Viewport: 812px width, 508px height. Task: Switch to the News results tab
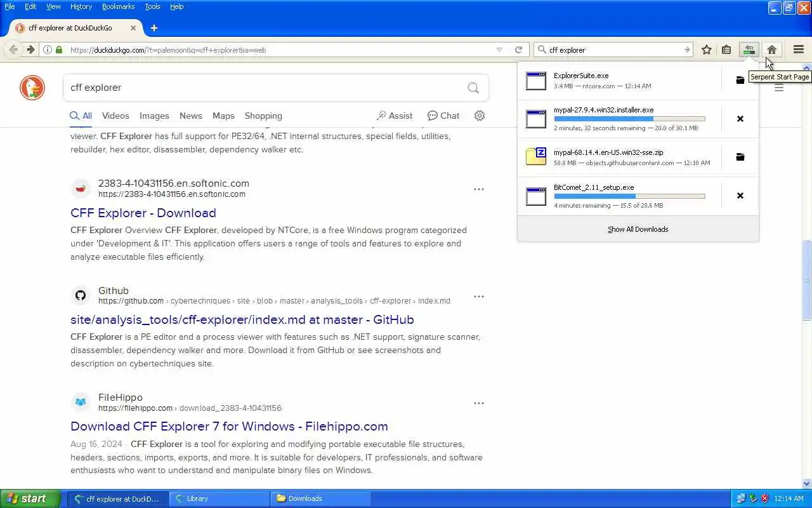tap(190, 116)
